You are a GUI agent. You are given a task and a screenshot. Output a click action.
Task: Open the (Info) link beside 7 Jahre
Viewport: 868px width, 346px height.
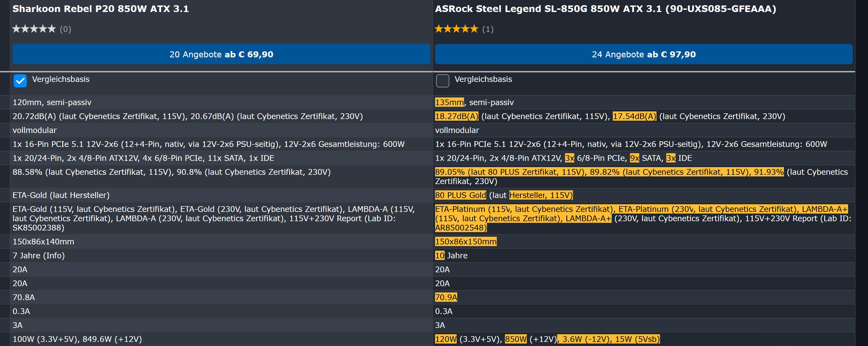coord(53,256)
